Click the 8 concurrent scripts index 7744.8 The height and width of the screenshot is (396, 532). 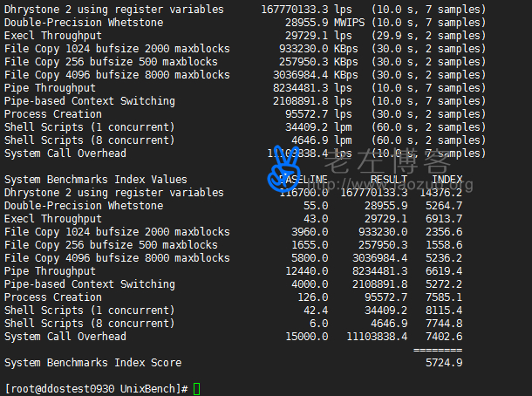coord(443,324)
